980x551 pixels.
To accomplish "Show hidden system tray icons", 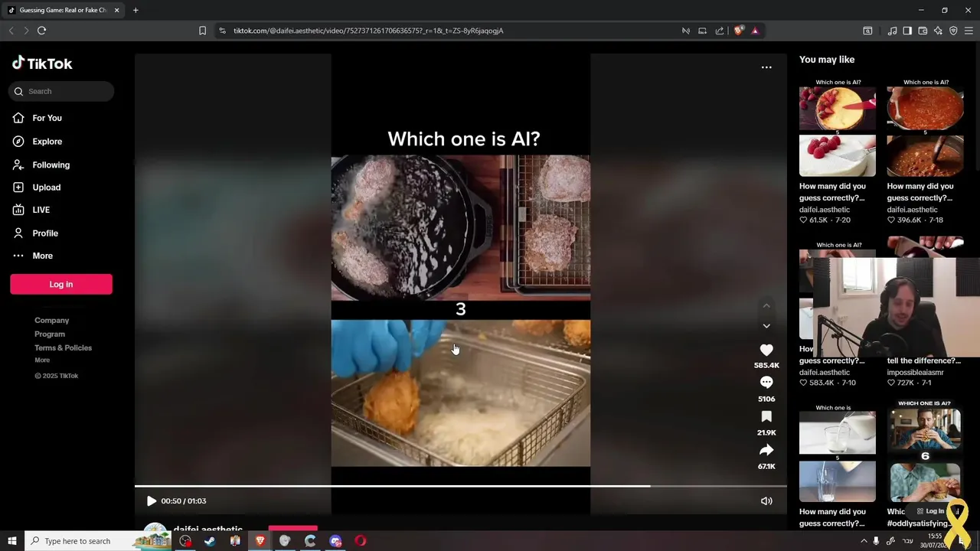I will coord(864,541).
